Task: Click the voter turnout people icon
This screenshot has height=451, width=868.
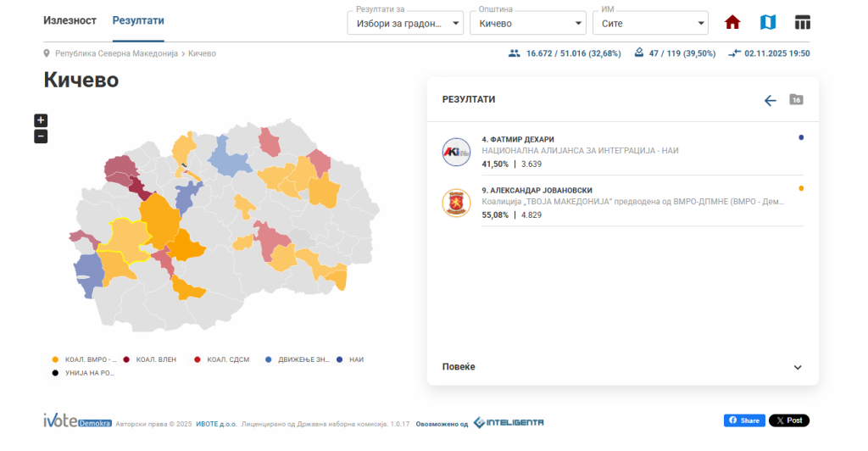Action: pos(514,53)
